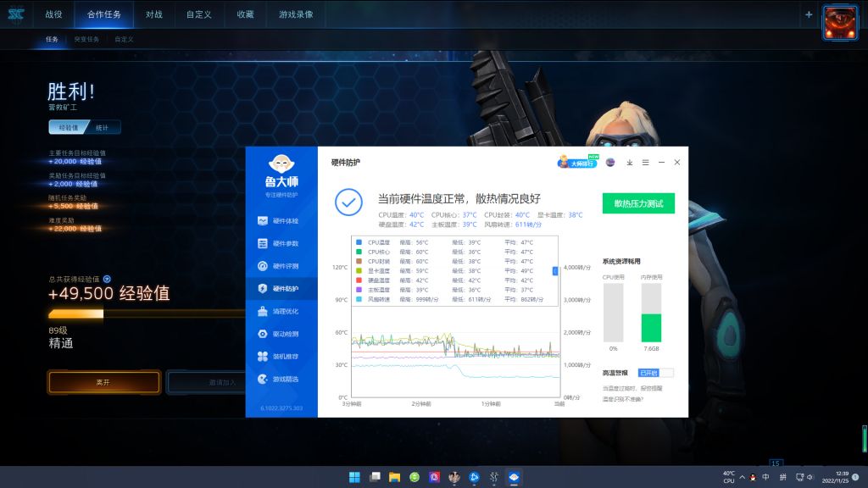Click the download icon in Ludashi title bar
The image size is (868, 488).
pos(630,162)
